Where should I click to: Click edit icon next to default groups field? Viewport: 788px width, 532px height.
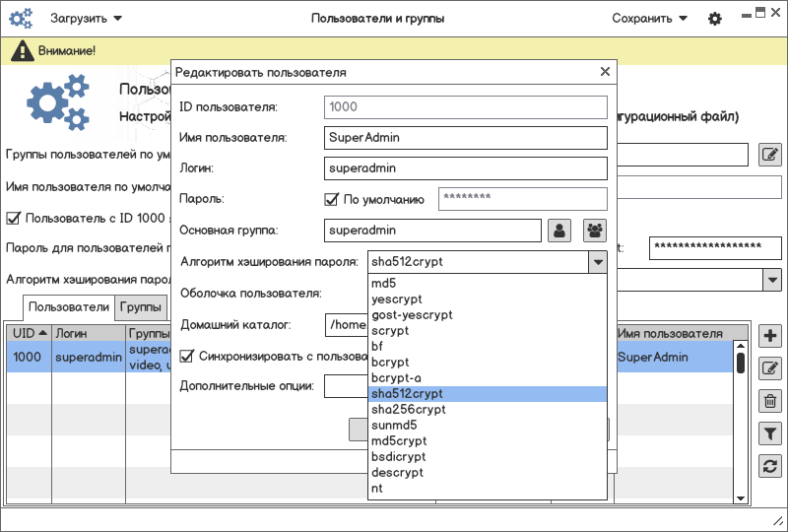click(770, 154)
